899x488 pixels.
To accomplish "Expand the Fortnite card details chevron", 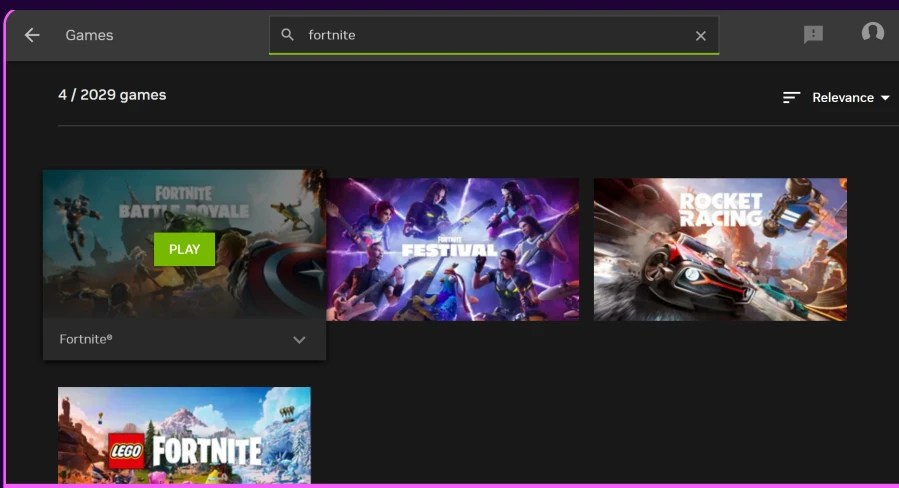I will coord(299,340).
